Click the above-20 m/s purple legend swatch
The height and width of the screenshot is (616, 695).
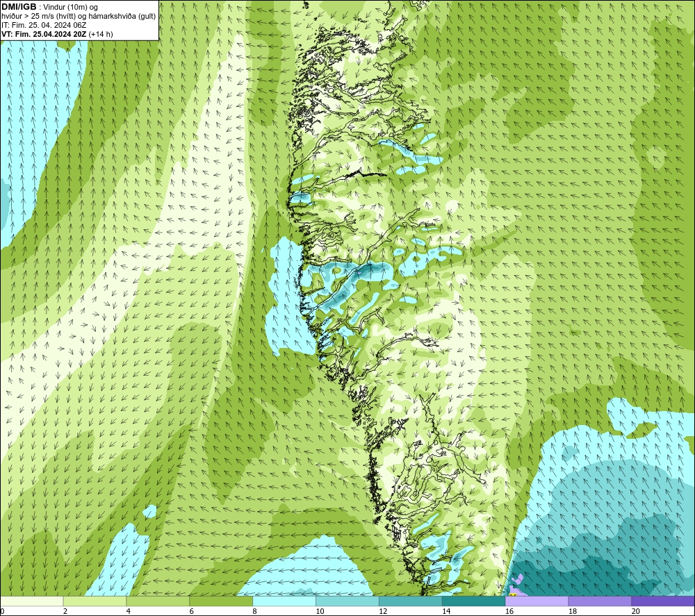coord(663,601)
